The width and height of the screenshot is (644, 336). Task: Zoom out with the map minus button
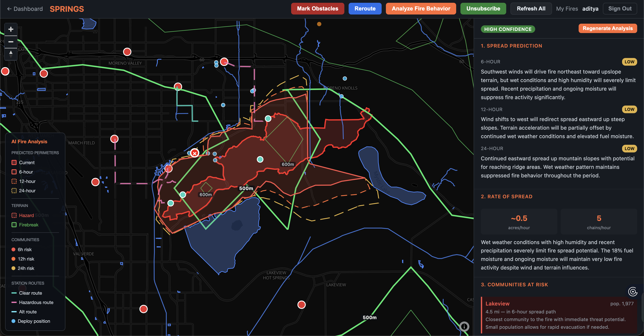(x=11, y=42)
